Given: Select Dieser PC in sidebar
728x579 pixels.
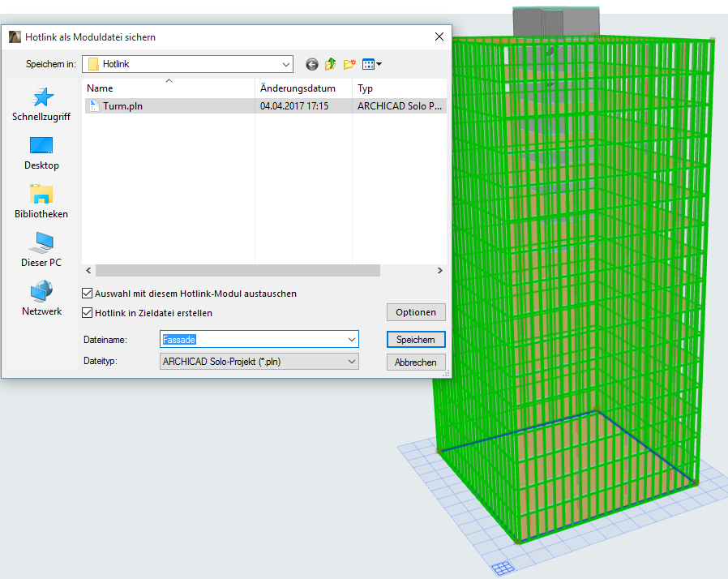Looking at the screenshot, I should click(x=41, y=251).
